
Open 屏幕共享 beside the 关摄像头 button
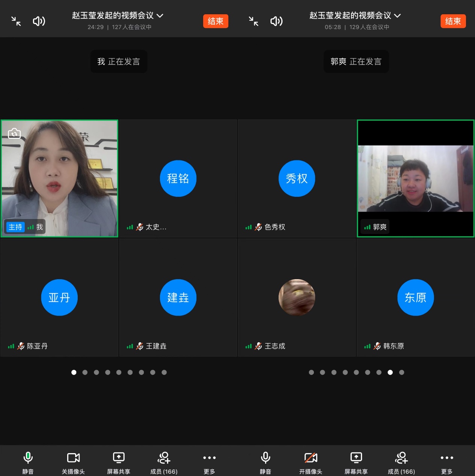119,462
